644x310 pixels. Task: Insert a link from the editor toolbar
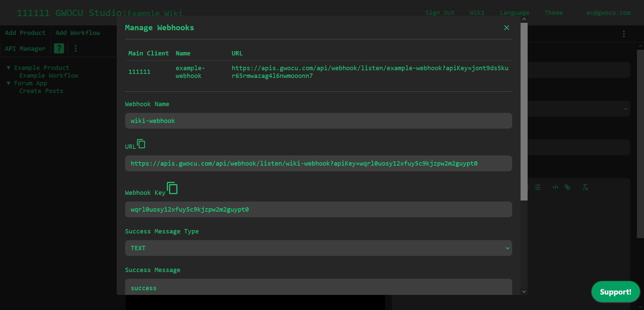pyautogui.click(x=567, y=187)
